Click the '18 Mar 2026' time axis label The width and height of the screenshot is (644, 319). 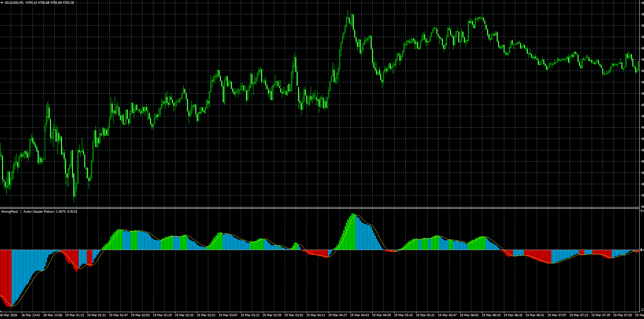coord(8,315)
